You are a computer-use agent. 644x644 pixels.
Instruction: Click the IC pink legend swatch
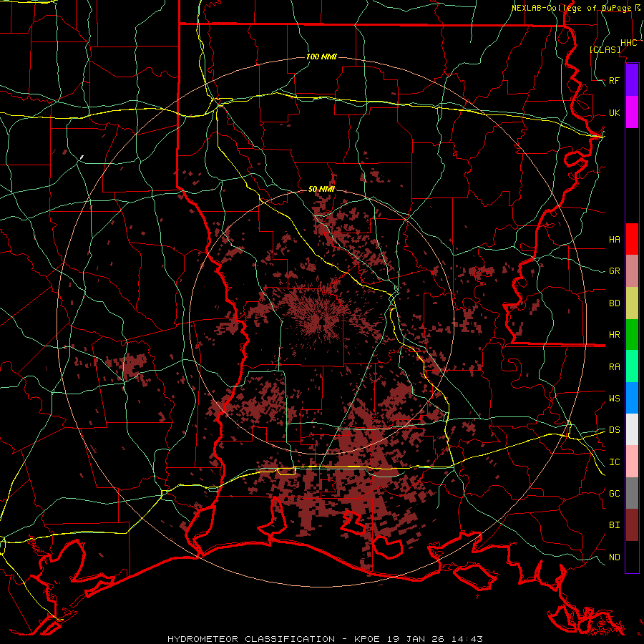click(x=632, y=462)
